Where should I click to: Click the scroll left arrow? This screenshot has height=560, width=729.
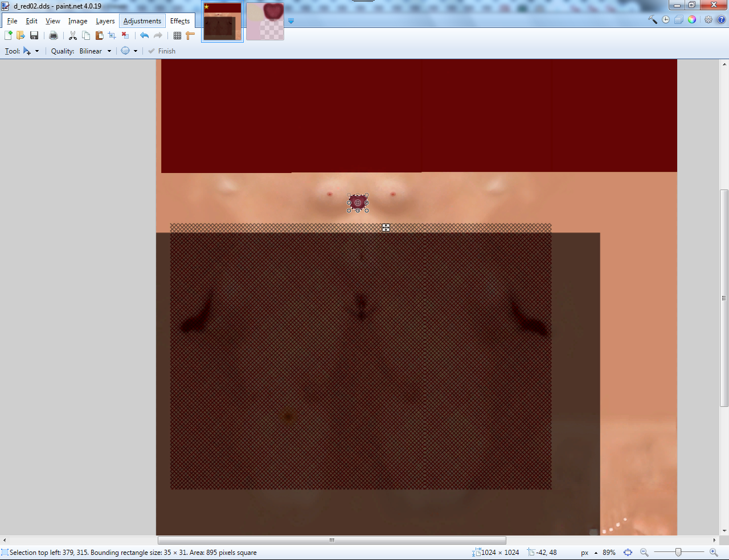5,540
